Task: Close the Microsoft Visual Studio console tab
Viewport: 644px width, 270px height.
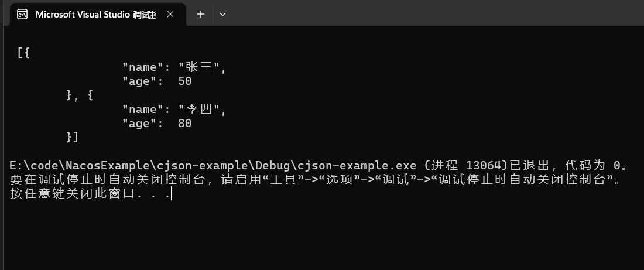Action: tap(170, 14)
